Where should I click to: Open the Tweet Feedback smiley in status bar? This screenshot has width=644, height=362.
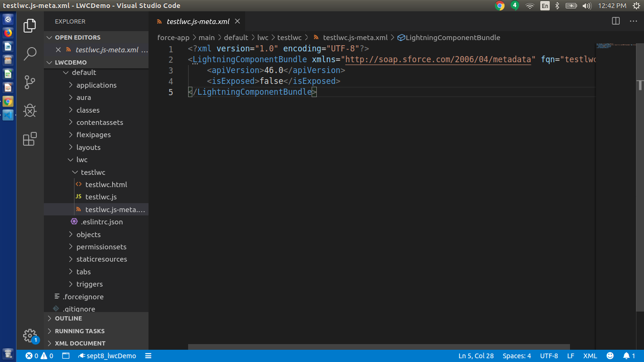coord(610,356)
